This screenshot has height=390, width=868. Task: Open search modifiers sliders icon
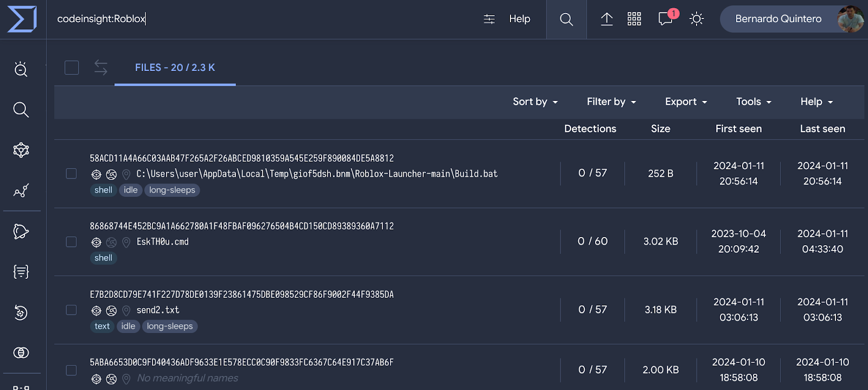tap(489, 19)
